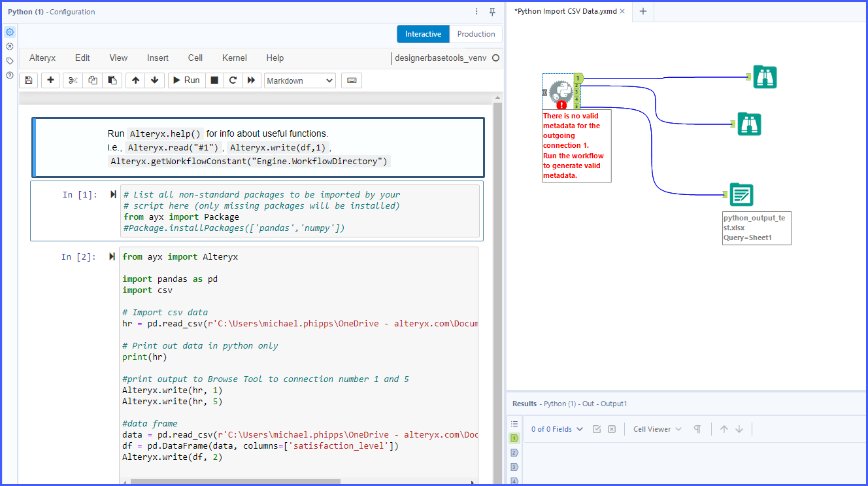Open the Help question mark in sidebar
The image size is (868, 486).
[10, 75]
